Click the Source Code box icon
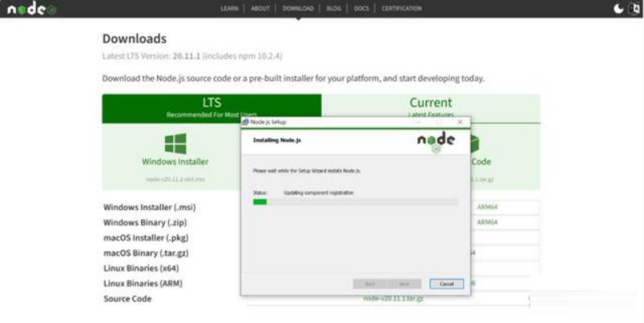644x323 pixels. point(475,144)
